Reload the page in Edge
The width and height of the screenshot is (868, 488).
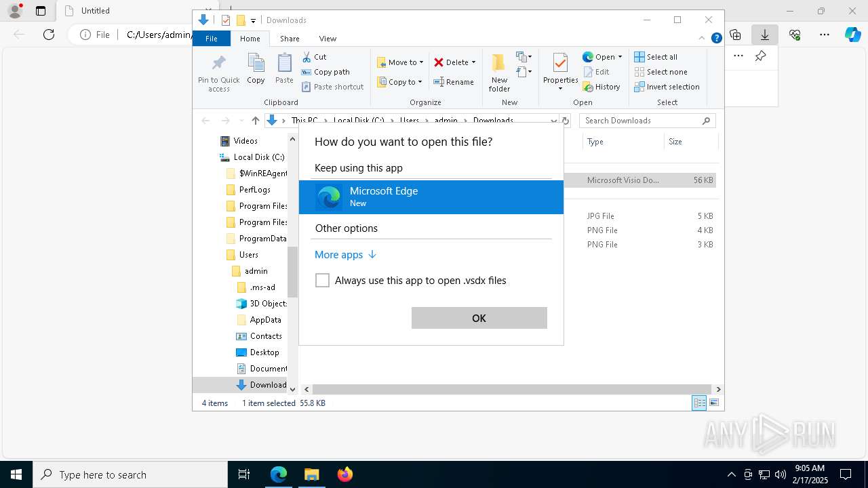(49, 35)
